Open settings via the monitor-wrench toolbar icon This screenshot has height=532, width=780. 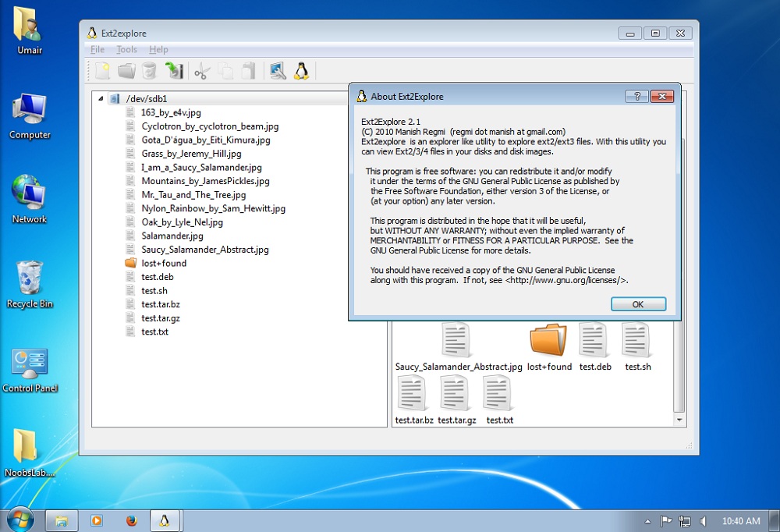tap(277, 70)
